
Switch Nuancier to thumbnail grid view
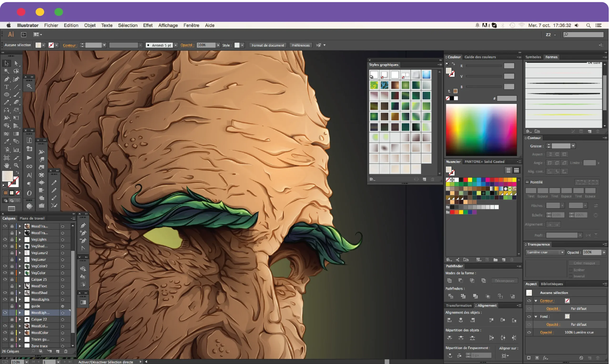point(517,170)
